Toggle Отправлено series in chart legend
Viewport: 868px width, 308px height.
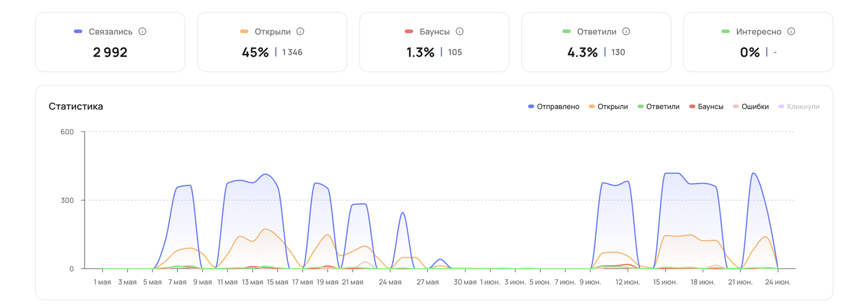(x=554, y=106)
